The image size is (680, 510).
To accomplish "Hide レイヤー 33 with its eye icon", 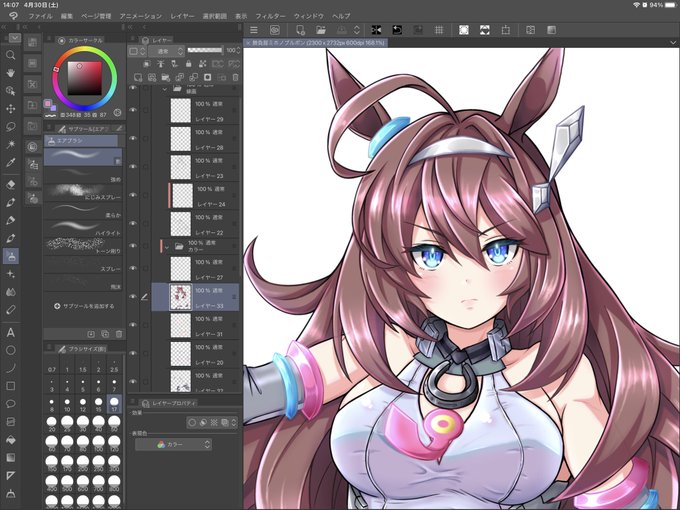I will point(133,297).
